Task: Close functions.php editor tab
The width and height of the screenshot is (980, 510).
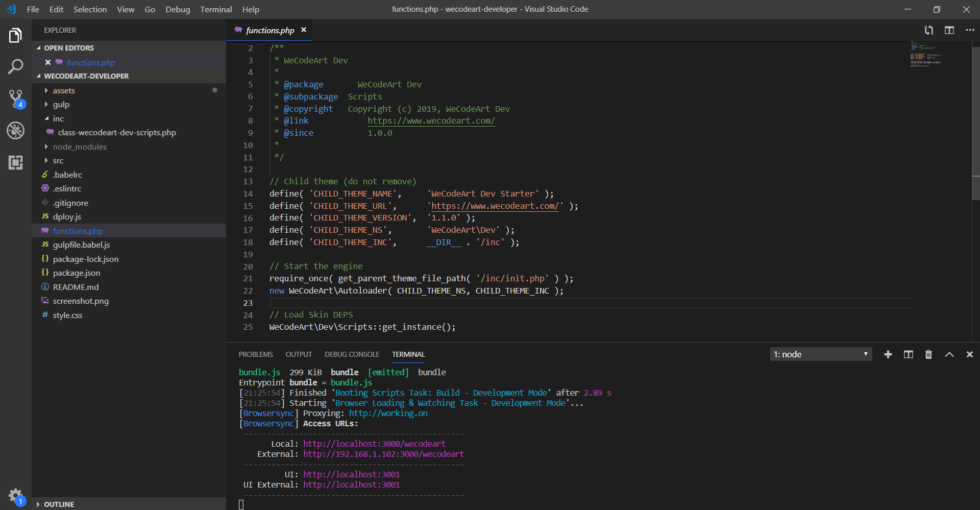Action: click(304, 30)
